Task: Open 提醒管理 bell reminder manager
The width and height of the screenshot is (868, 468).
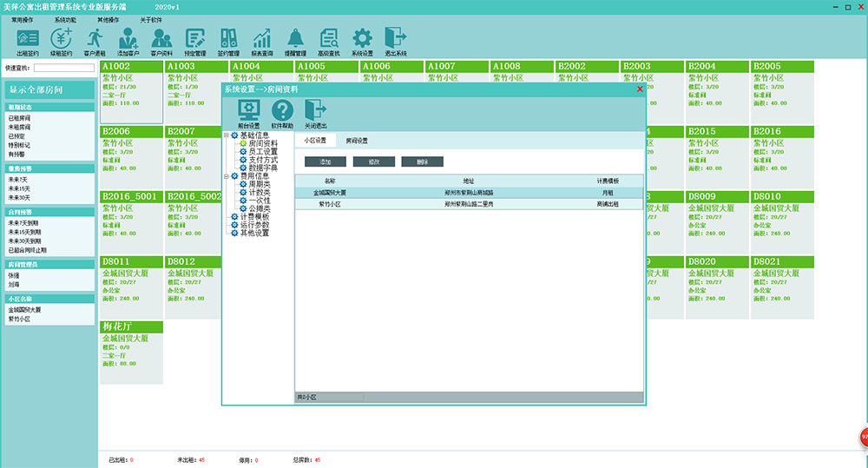Action: coord(296,40)
